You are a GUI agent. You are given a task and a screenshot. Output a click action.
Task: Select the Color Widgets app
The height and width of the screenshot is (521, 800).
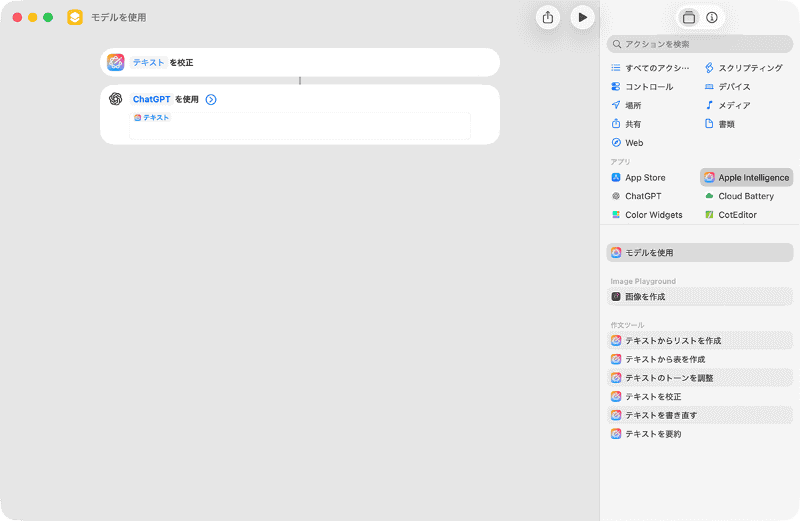[653, 215]
